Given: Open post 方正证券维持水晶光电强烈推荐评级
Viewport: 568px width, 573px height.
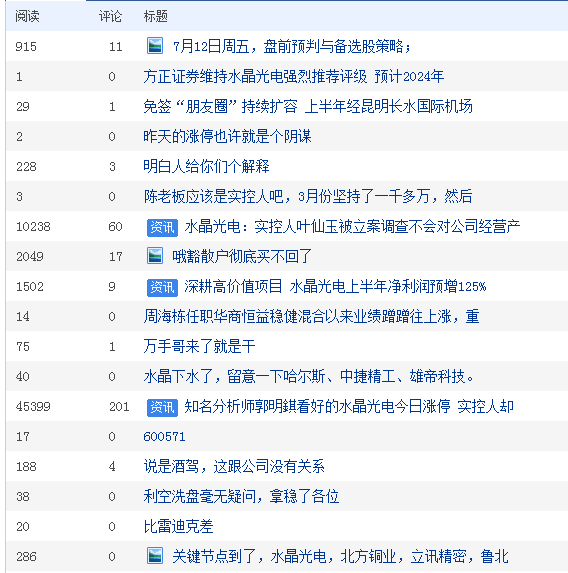Looking at the screenshot, I should [294, 76].
